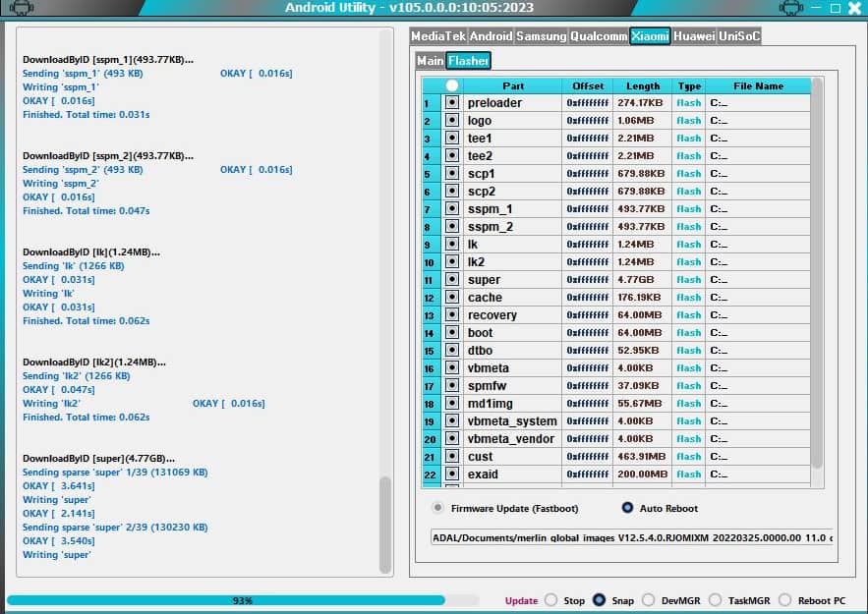The height and width of the screenshot is (614, 868).
Task: Click log line 'Writing sspm_2'
Action: [61, 184]
